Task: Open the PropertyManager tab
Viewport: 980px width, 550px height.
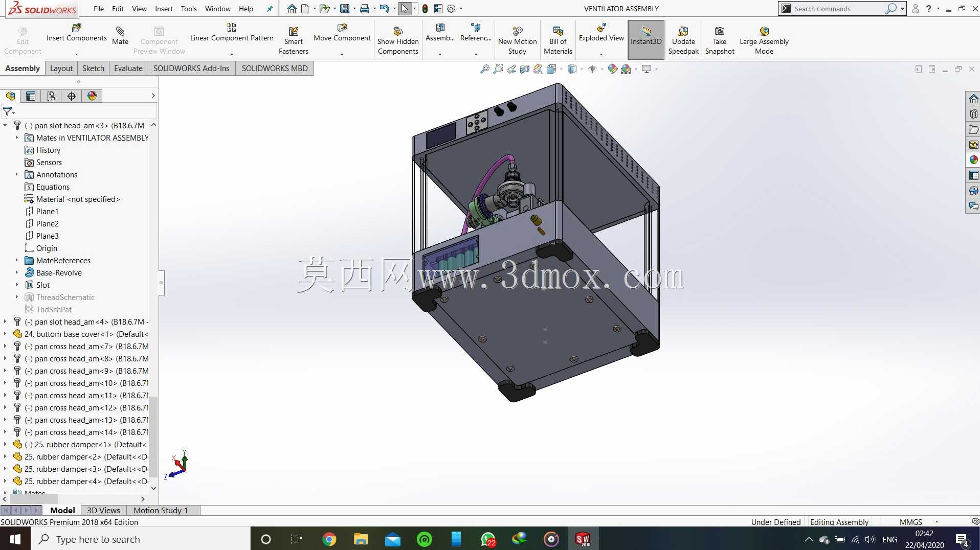Action: coord(31,96)
